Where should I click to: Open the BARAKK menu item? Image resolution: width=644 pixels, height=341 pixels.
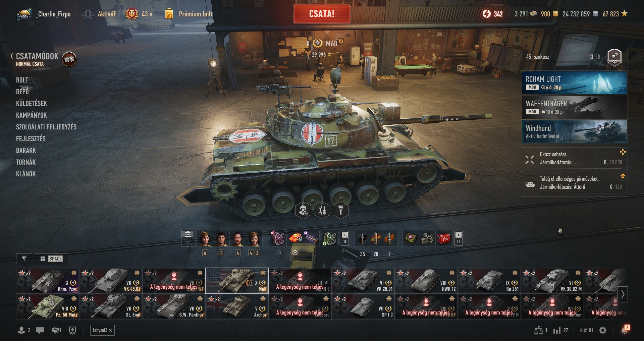click(26, 150)
